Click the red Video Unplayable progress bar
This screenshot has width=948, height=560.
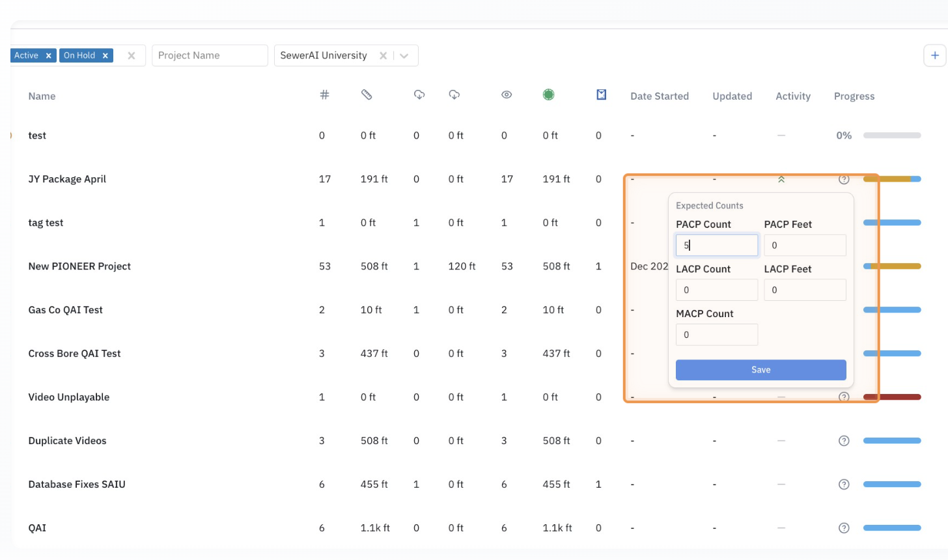coord(900,397)
